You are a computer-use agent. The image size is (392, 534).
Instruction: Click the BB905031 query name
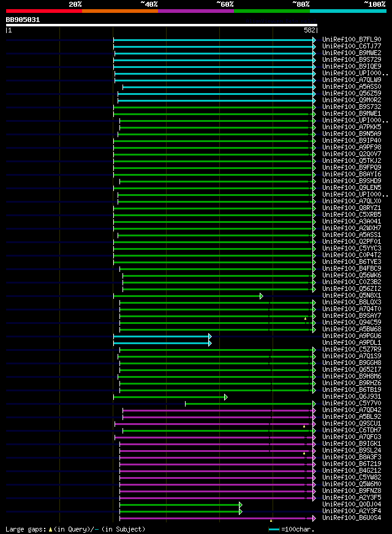(23, 20)
